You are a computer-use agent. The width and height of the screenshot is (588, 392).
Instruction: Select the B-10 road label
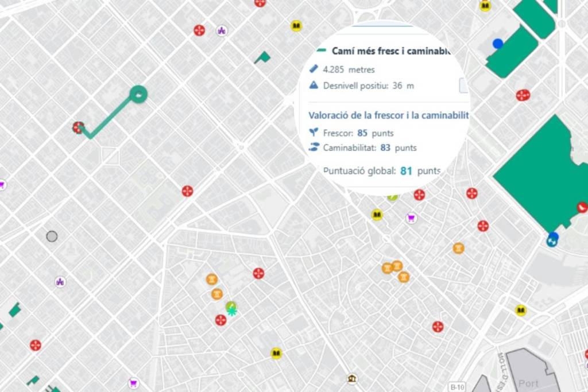(457, 387)
